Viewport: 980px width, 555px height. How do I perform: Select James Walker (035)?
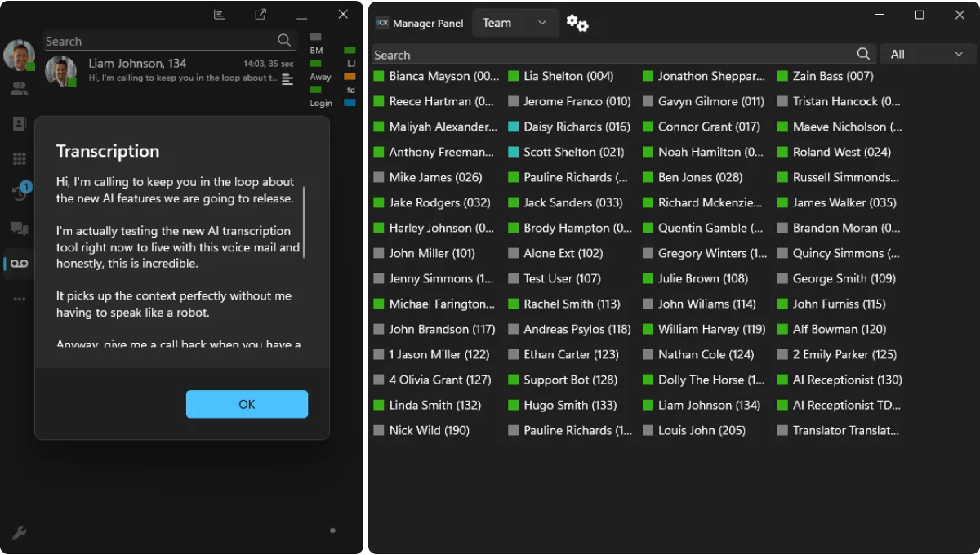tap(836, 202)
